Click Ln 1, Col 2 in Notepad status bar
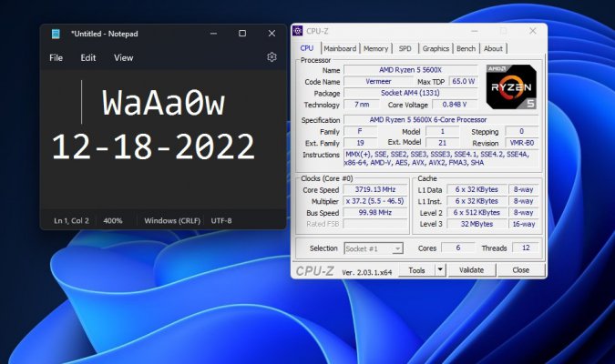Viewport: 615px width, 364px height. tap(71, 220)
